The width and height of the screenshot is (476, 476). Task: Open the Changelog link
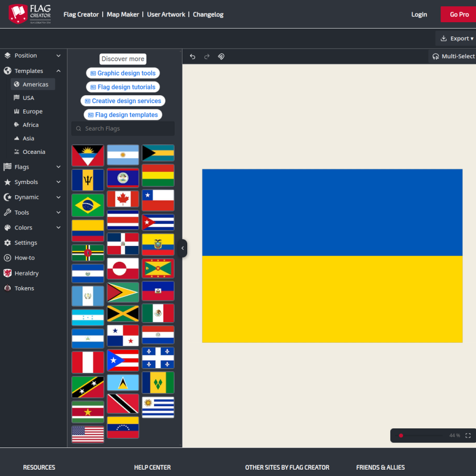(x=208, y=14)
